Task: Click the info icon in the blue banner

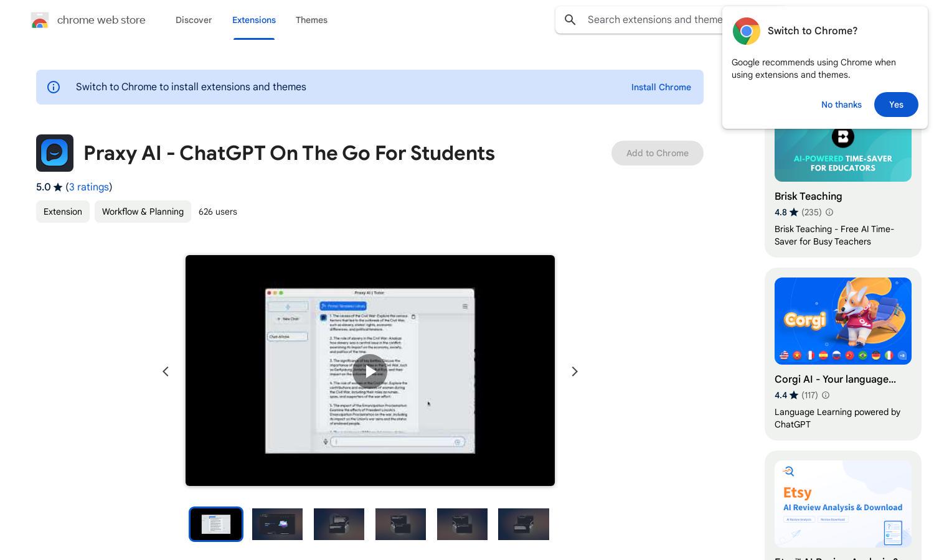Action: 54,87
